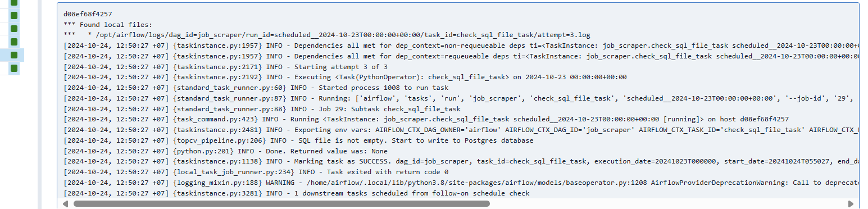Click the 'Found local files' log header line
The width and height of the screenshot is (868, 209).
(107, 24)
